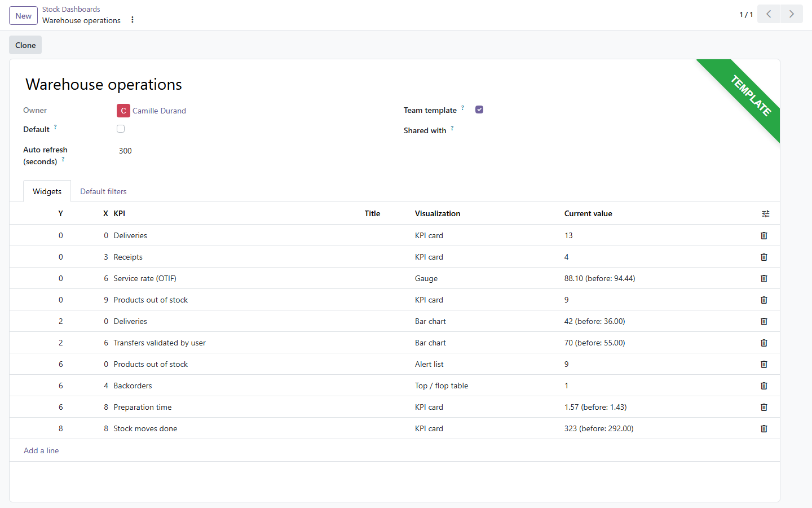Delete the Receipts widget row
The image size is (812, 508).
coord(764,257)
